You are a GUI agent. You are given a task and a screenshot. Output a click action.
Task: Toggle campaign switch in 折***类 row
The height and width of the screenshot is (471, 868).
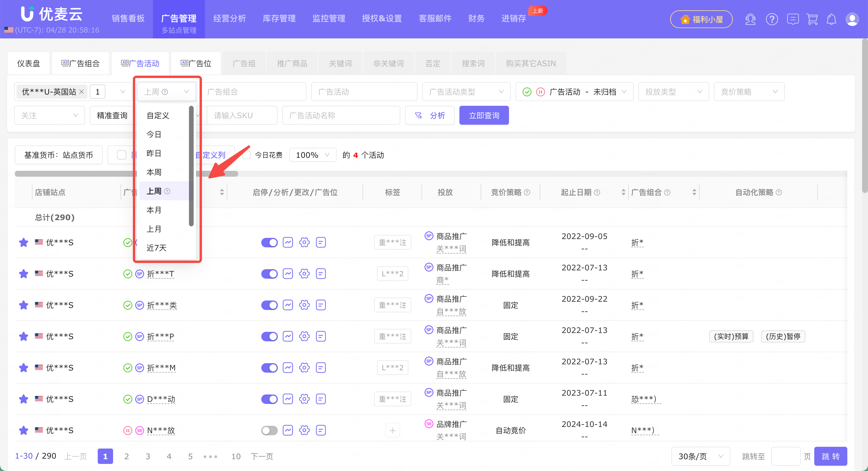[269, 305]
